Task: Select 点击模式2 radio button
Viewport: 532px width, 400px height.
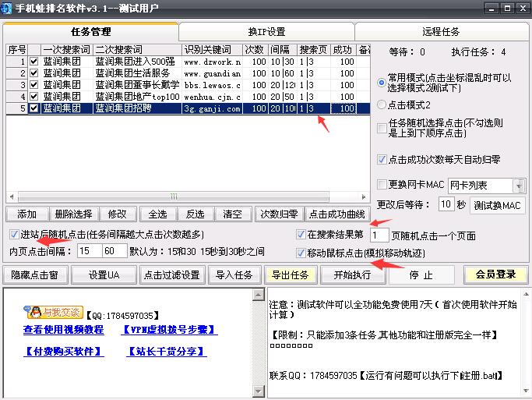Action: point(381,104)
